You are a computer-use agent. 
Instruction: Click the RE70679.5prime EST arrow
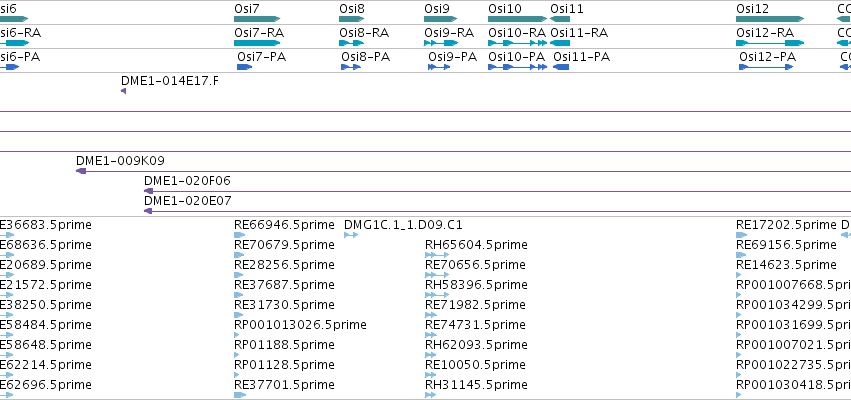point(240,255)
